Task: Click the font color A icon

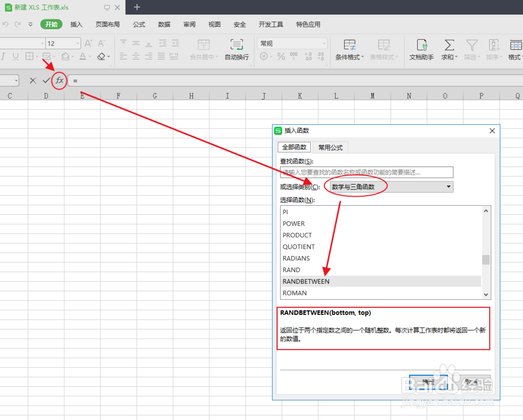Action: pyautogui.click(x=83, y=56)
